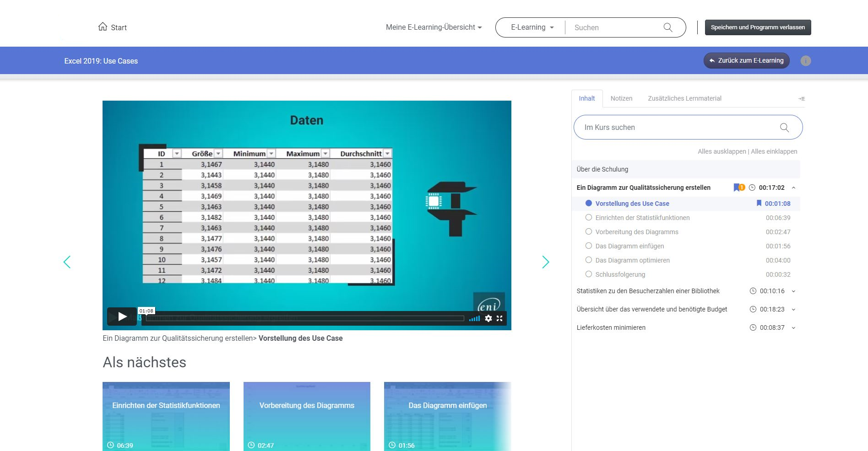The image size is (868, 451).
Task: Switch to Notizen tab
Action: click(x=621, y=98)
